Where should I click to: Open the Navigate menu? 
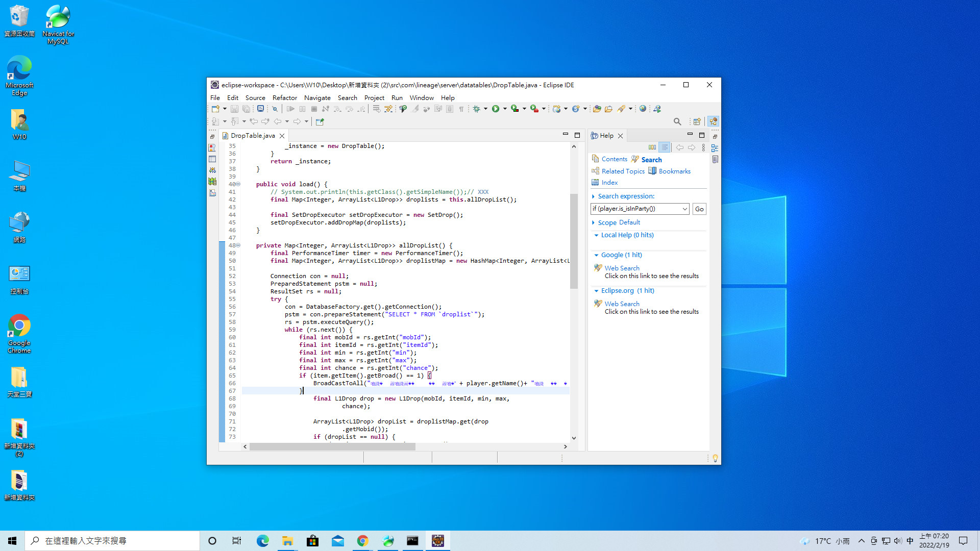pos(317,98)
